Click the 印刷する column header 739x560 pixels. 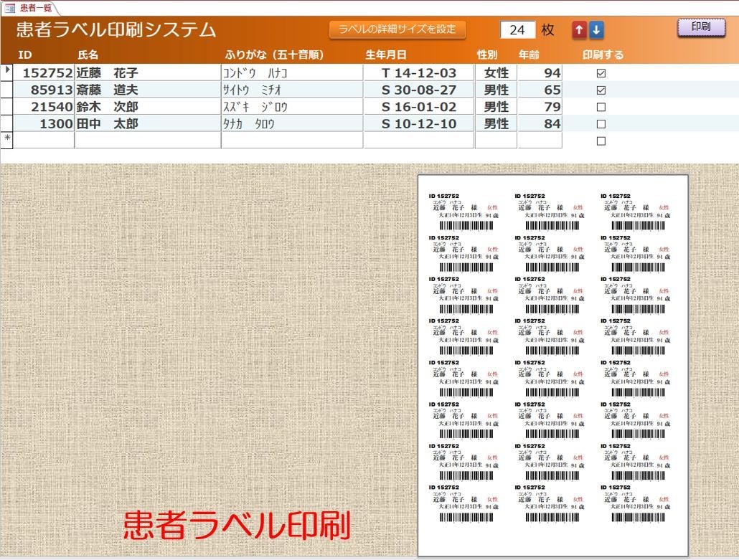(603, 54)
